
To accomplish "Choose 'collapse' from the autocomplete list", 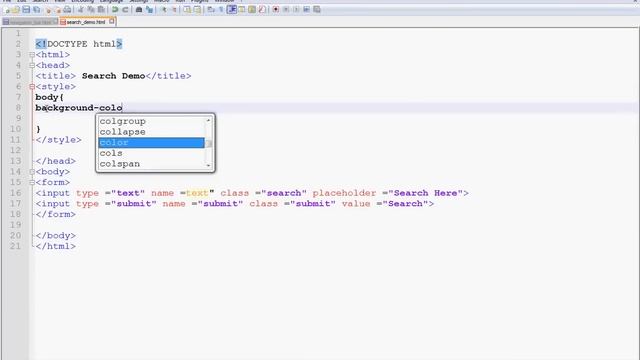I will coord(151,132).
